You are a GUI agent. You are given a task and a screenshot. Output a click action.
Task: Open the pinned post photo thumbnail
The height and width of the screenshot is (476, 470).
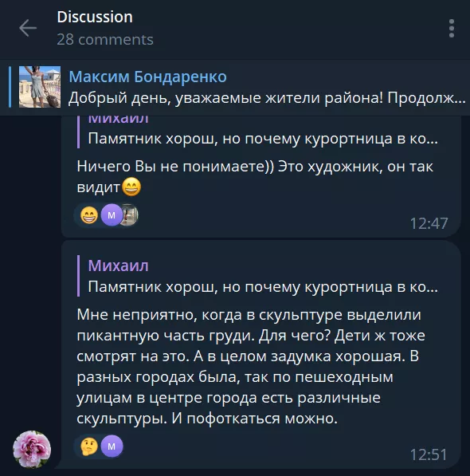click(40, 87)
